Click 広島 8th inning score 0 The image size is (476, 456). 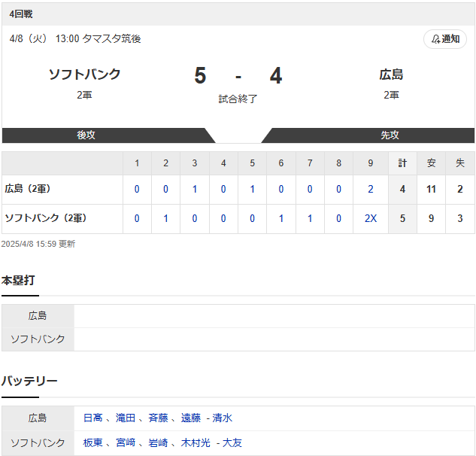coord(339,190)
